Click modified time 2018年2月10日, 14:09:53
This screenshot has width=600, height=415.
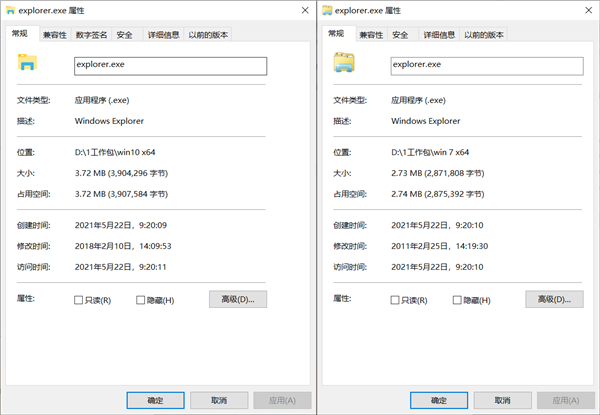pyautogui.click(x=123, y=246)
